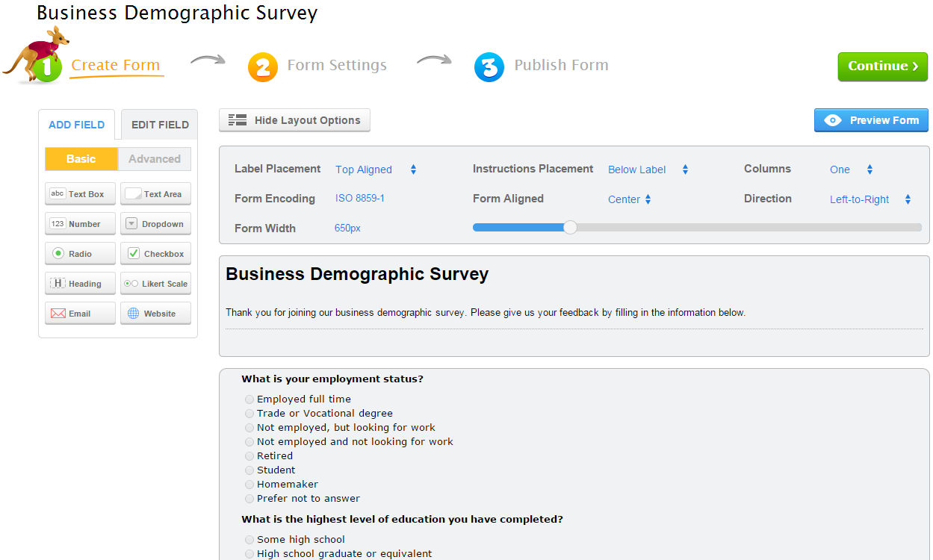933x560 pixels.
Task: Insert a Checkbox field
Action: click(x=155, y=254)
